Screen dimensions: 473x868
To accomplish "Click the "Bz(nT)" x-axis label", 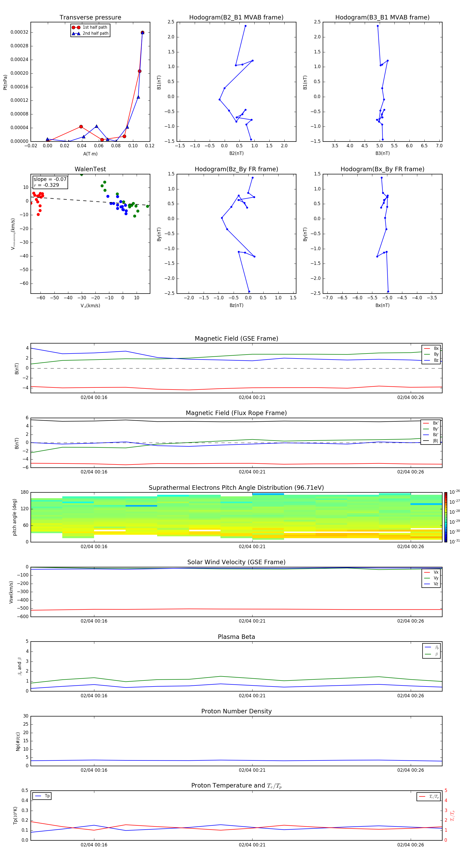I will click(x=236, y=305).
